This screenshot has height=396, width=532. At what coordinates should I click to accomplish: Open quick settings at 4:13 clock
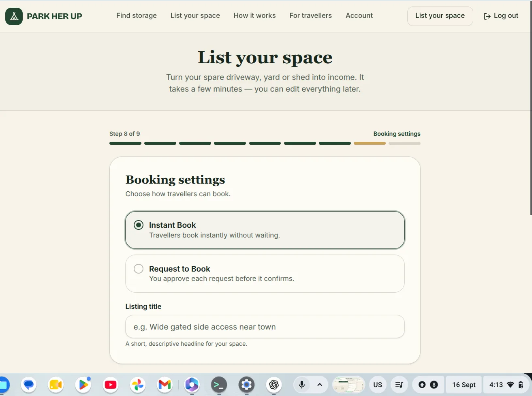click(507, 385)
